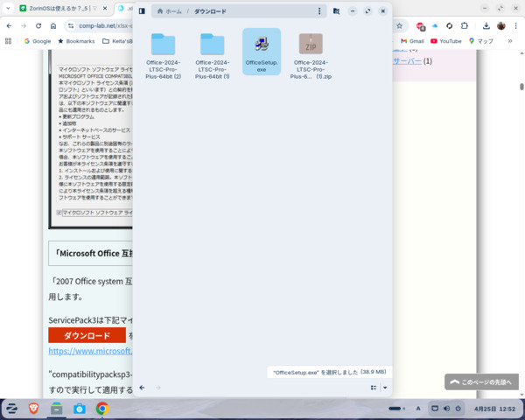The height and width of the screenshot is (420, 525).
Task: Switch to list view in file manager
Action: click(374, 388)
